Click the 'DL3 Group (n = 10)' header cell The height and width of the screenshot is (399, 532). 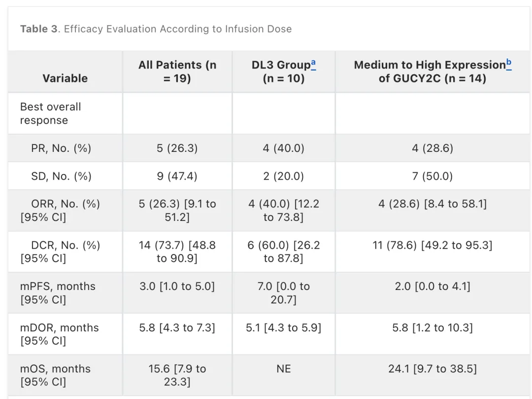[x=284, y=72]
